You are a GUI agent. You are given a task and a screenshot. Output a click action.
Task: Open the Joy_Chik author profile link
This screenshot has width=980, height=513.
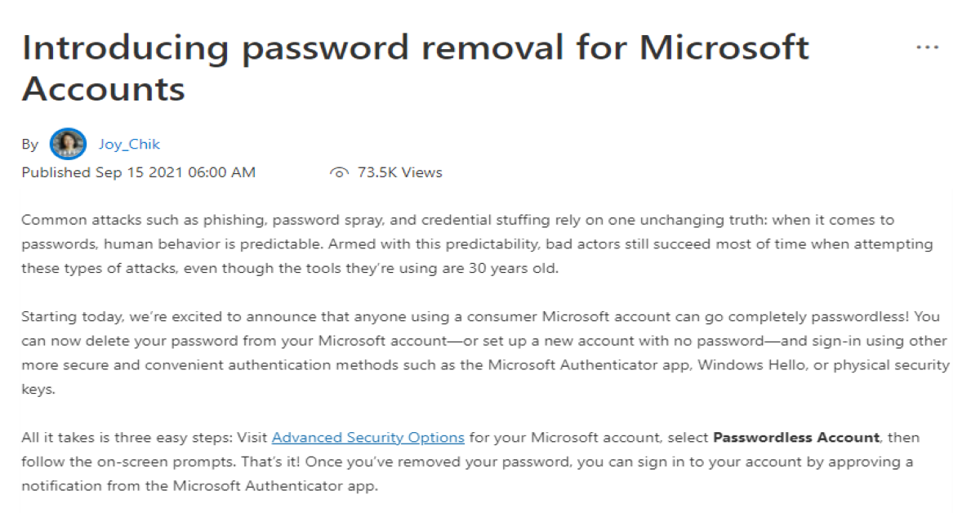129,145
